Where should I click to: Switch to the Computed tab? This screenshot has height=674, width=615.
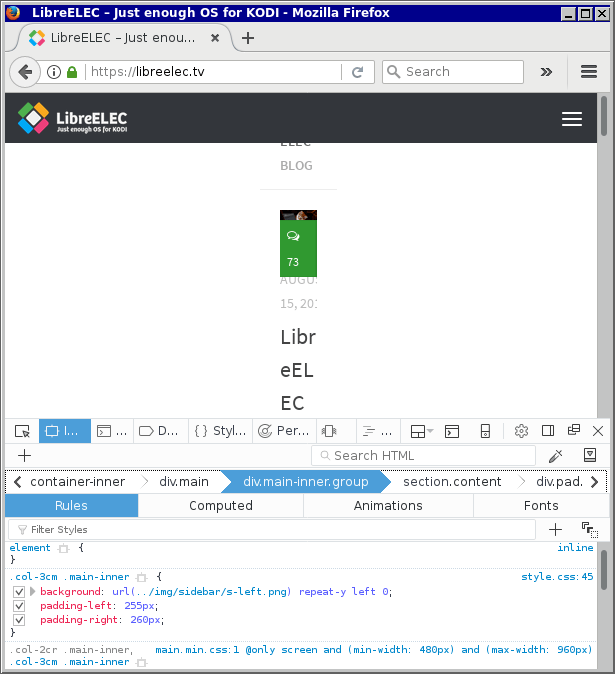pyautogui.click(x=221, y=506)
